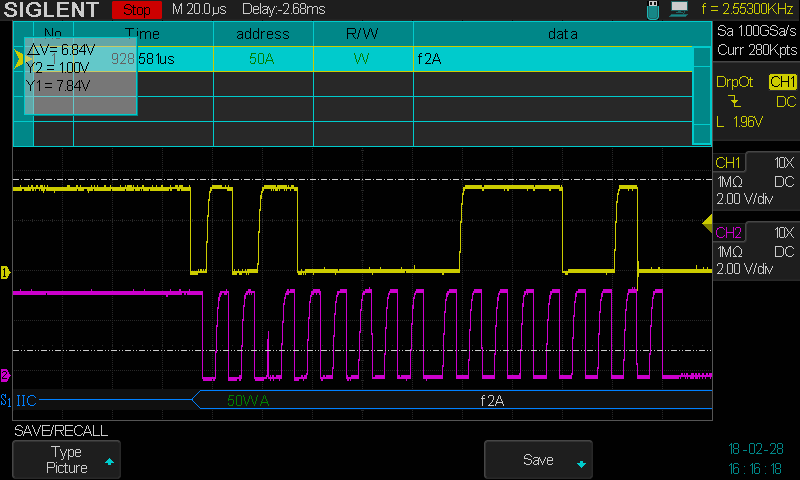Screen dimensions: 800x480
Task: Click the Y2 = 1.00V cursor readout
Action: point(57,68)
